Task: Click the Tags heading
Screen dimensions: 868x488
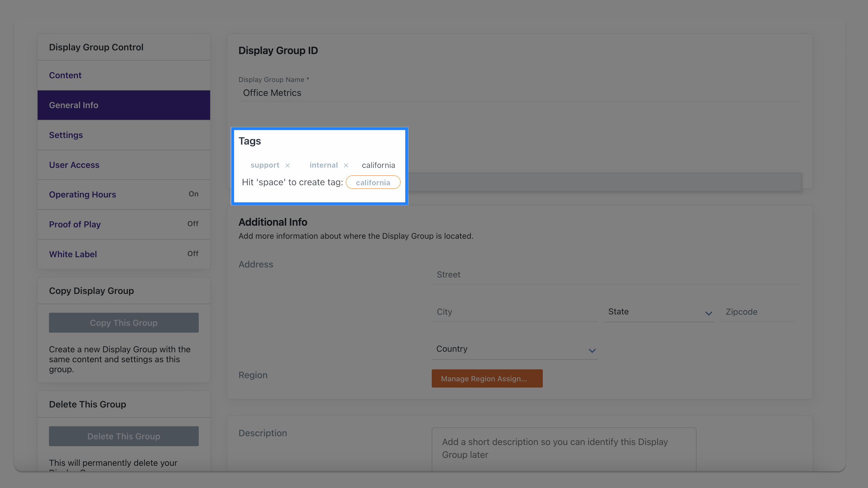Action: [250, 141]
